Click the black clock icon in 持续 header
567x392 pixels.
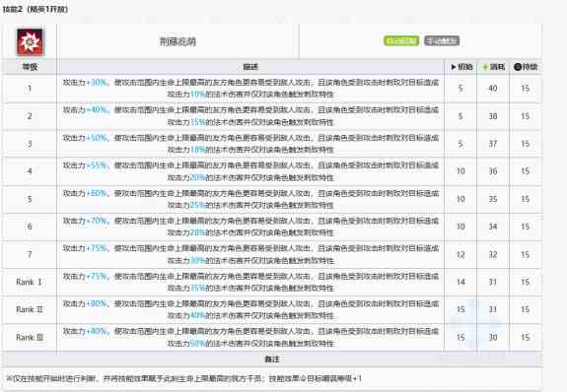[518, 67]
